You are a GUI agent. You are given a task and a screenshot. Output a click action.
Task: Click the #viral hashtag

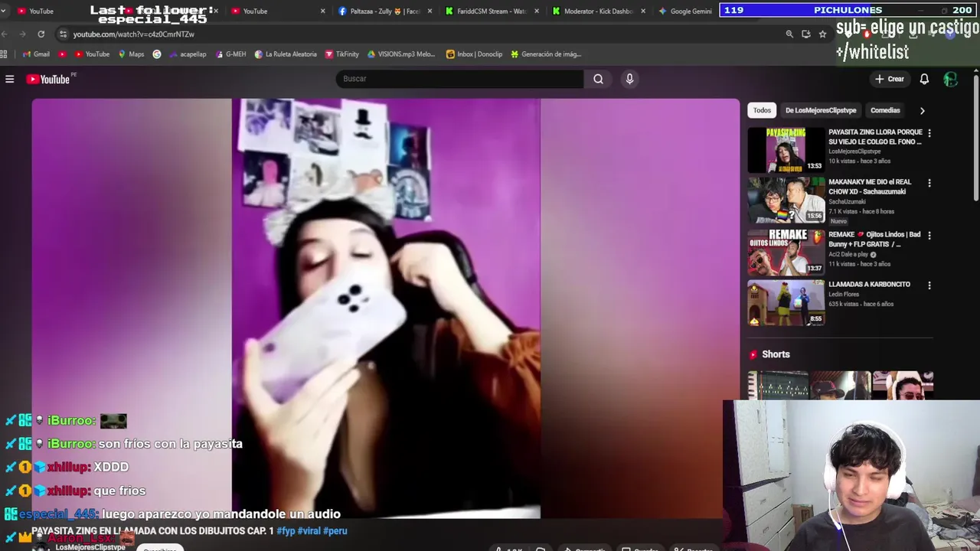pyautogui.click(x=309, y=530)
